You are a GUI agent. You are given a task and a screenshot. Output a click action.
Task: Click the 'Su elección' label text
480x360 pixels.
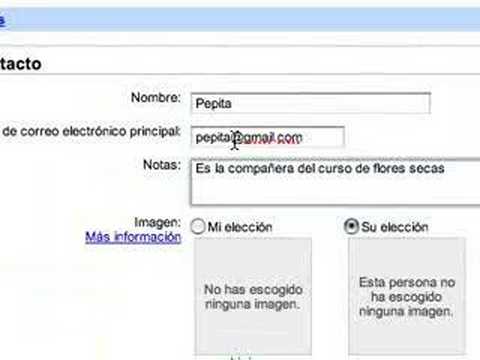coord(395,227)
